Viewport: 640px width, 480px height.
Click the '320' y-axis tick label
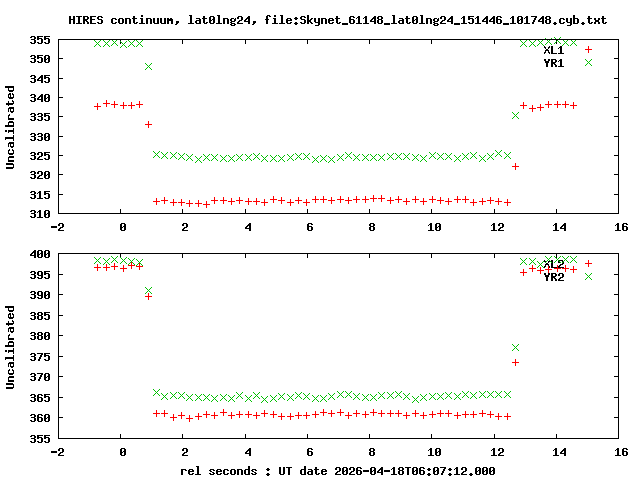coord(40,175)
